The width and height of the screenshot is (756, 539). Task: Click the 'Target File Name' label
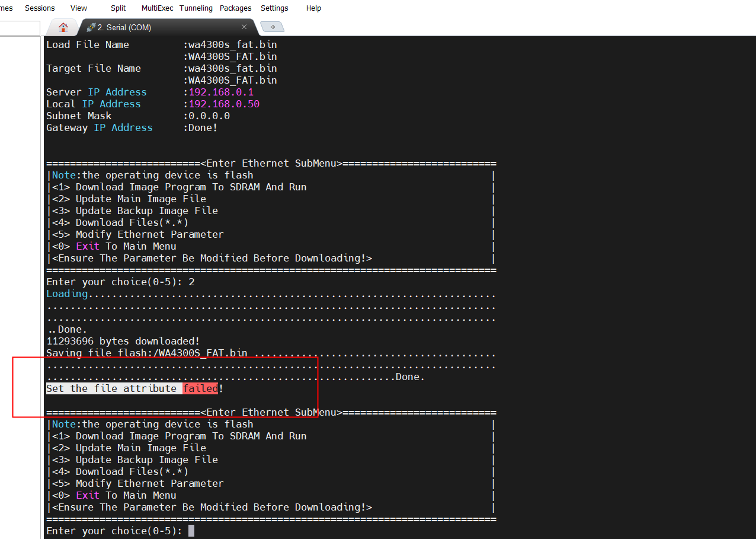[94, 68]
